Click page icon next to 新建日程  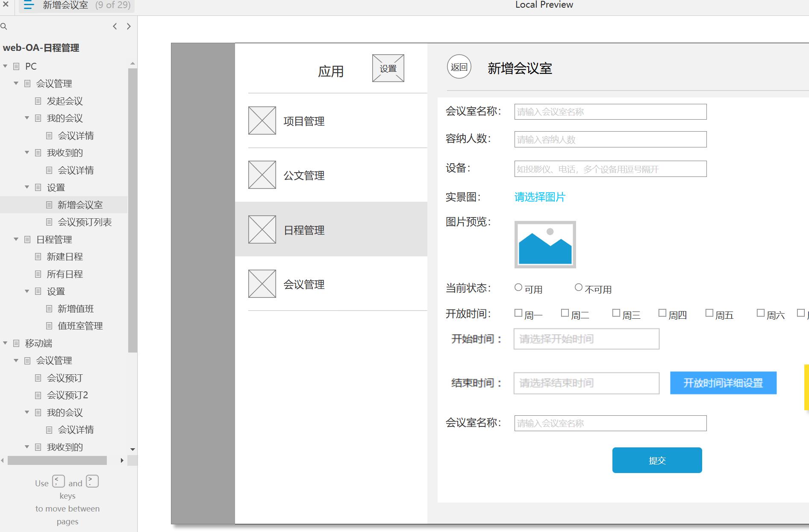pyautogui.click(x=38, y=257)
